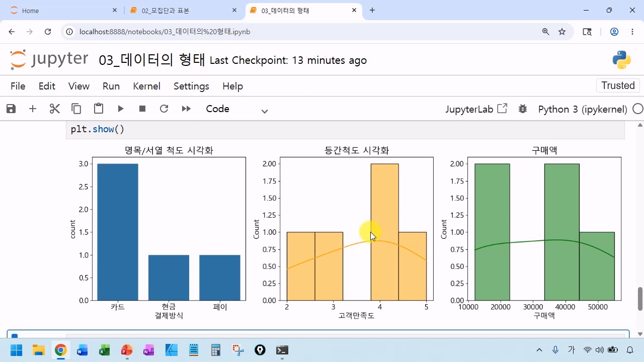The height and width of the screenshot is (362, 644).
Task: Click the 등간척도 시각화 histogram
Action: pos(356,229)
